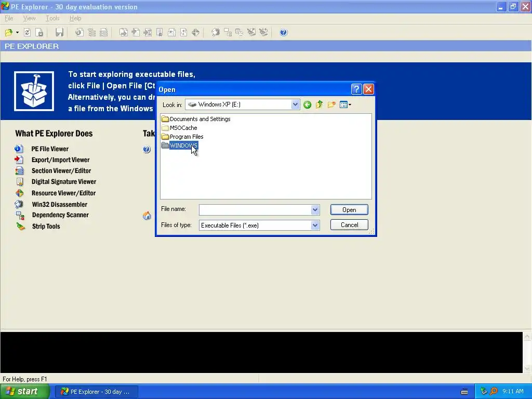Click the Open dialog's title bar help question mark
Viewport: 532px width, 399px height.
click(x=356, y=89)
